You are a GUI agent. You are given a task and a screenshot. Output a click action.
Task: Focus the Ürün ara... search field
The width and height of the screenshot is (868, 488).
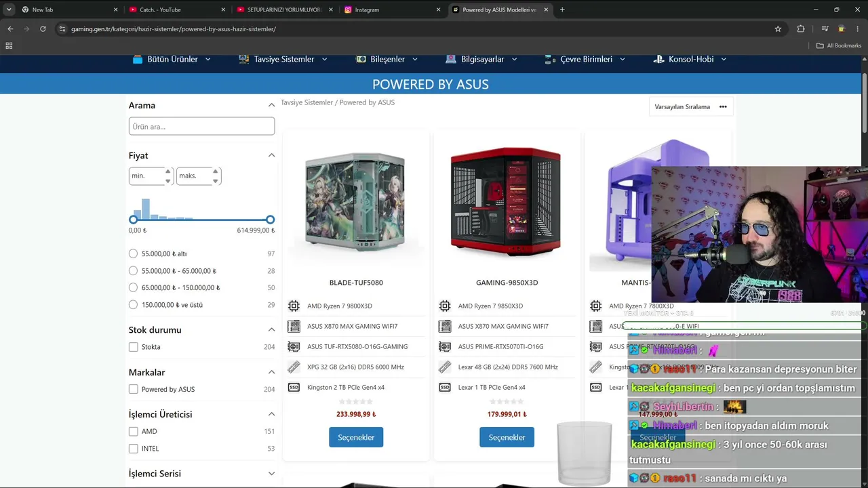tap(201, 126)
